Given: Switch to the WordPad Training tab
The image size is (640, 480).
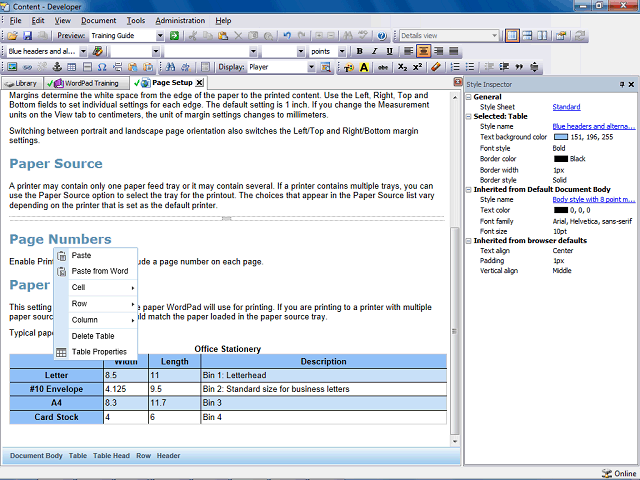Looking at the screenshot, I should pos(87,83).
